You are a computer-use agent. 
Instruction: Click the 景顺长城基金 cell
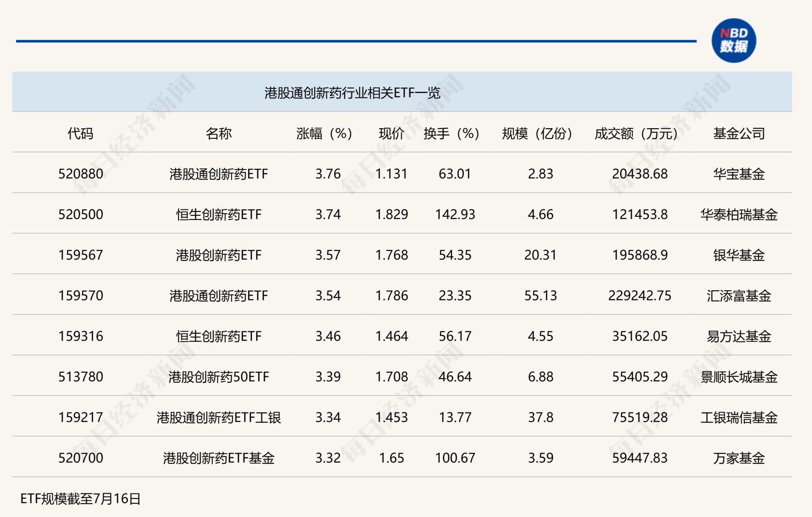tap(739, 377)
